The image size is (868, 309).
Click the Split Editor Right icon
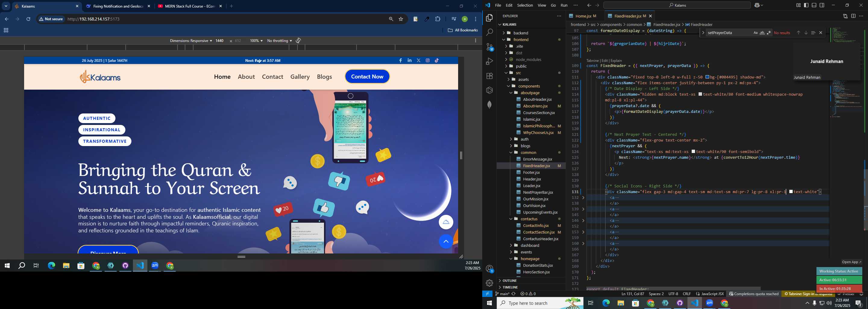tap(853, 16)
